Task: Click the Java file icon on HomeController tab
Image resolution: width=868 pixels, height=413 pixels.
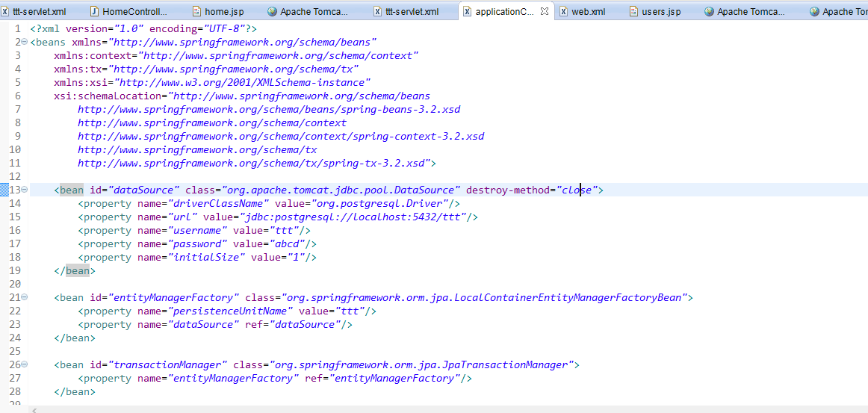Action: (x=94, y=12)
